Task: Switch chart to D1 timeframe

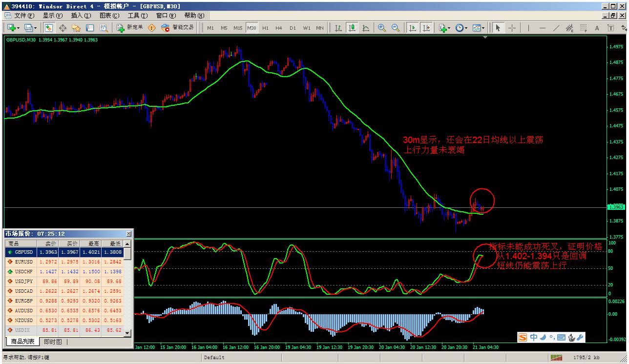Action: coord(293,28)
